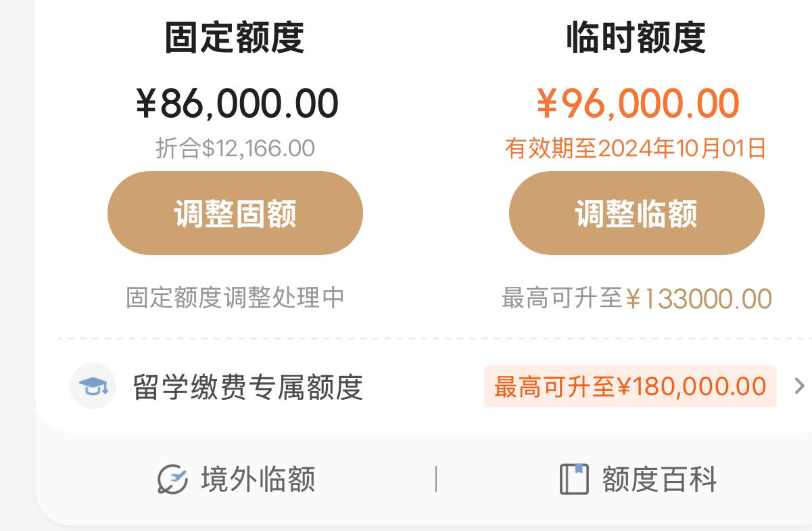
Task: Tap the 调整临额 button
Action: 636,213
